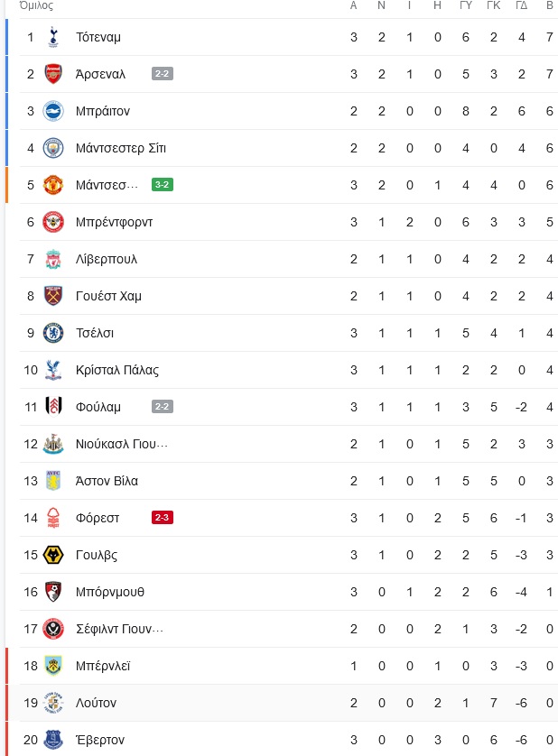Screen dimensions: 558x756
Task: Open the Κρίσταλ Πάλας team link
Action: click(x=117, y=370)
